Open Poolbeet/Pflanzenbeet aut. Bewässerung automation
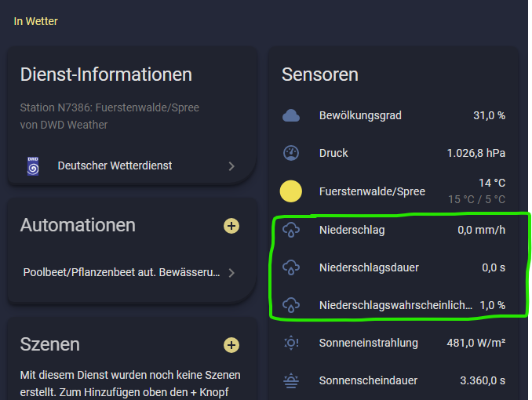Viewport: 532px width, 400px height. [122, 273]
